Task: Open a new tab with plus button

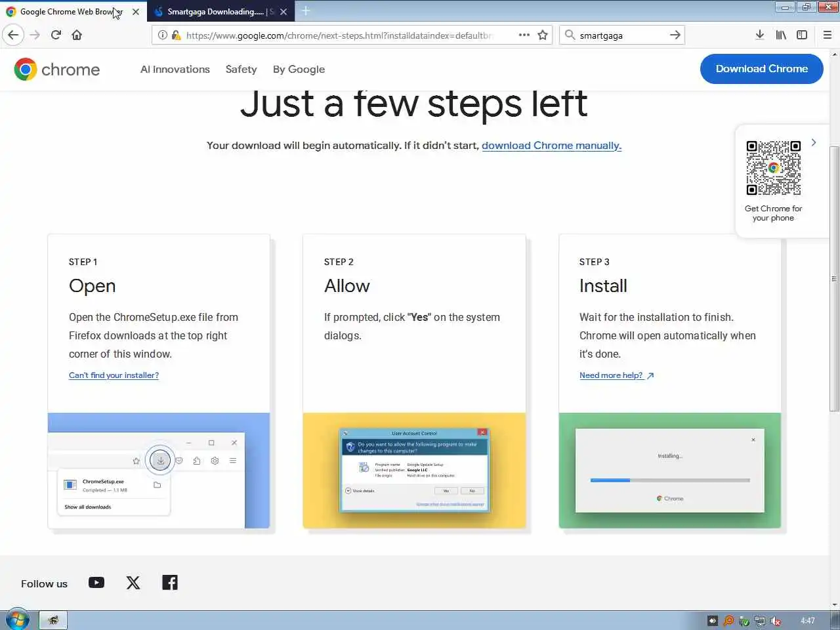Action: tap(306, 11)
